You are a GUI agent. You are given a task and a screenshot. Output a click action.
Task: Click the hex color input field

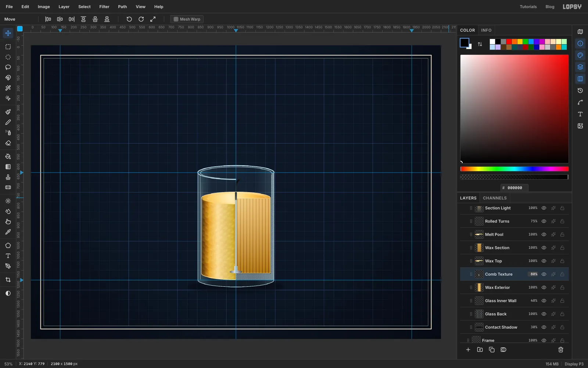514,188
